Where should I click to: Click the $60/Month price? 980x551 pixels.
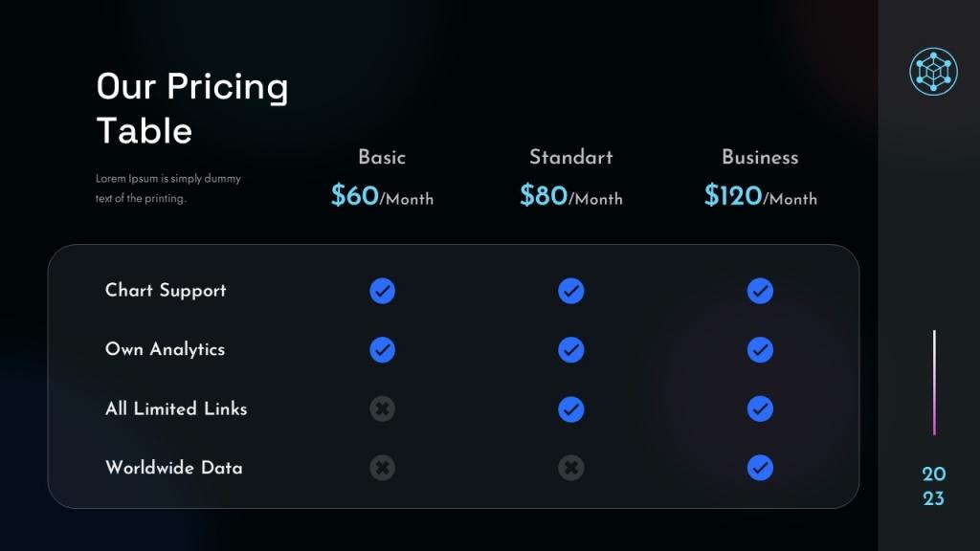pyautogui.click(x=382, y=195)
